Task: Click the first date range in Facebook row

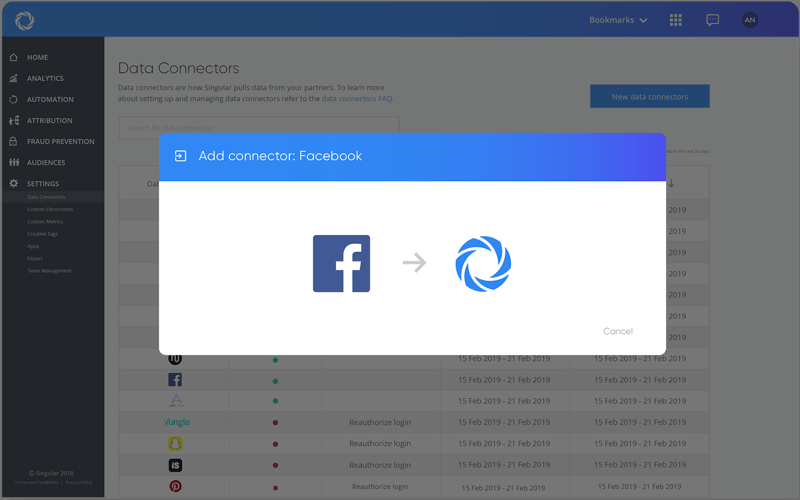Action: 504,380
